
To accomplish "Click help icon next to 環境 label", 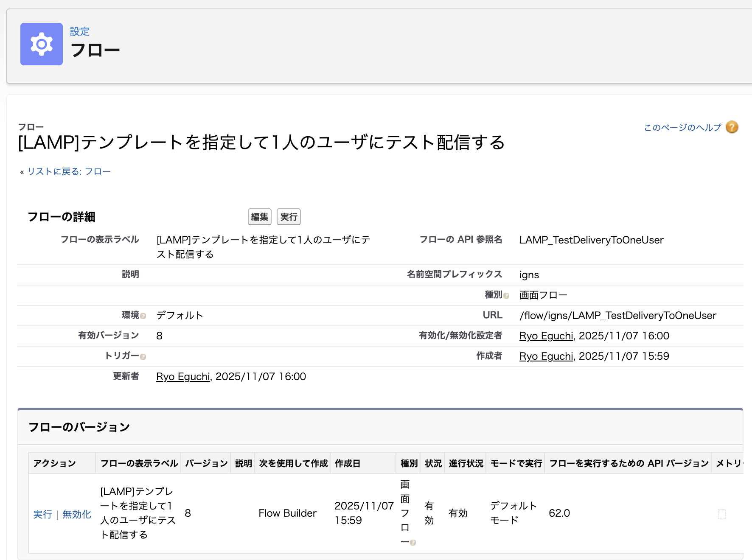I will [143, 316].
